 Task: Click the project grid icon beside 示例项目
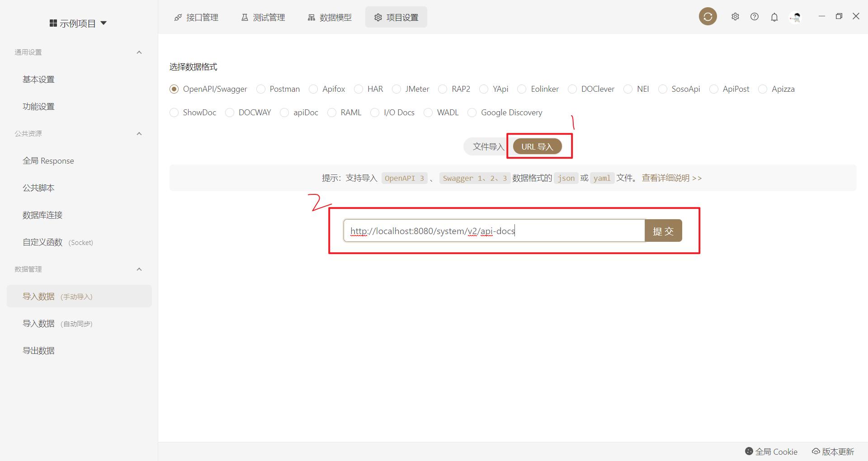(x=53, y=23)
